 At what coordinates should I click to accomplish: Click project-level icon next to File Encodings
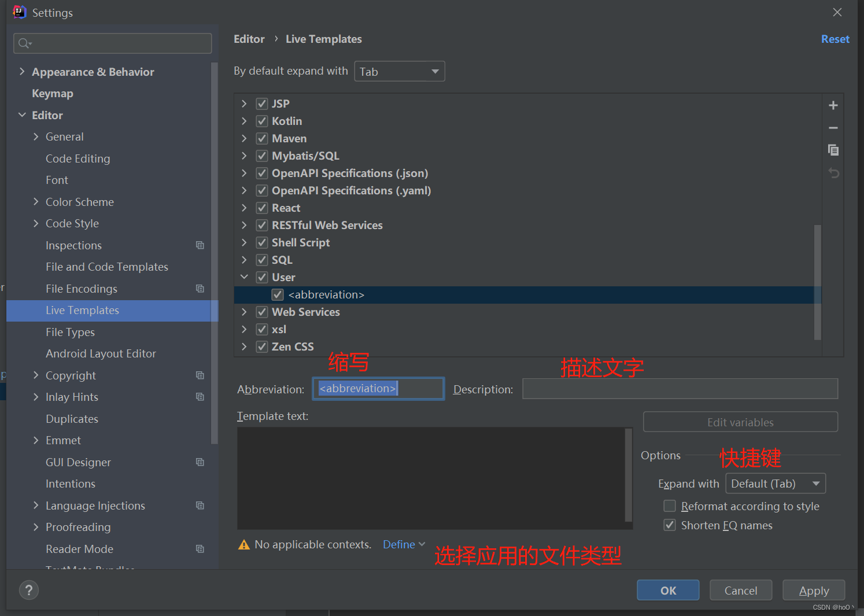[x=200, y=289]
